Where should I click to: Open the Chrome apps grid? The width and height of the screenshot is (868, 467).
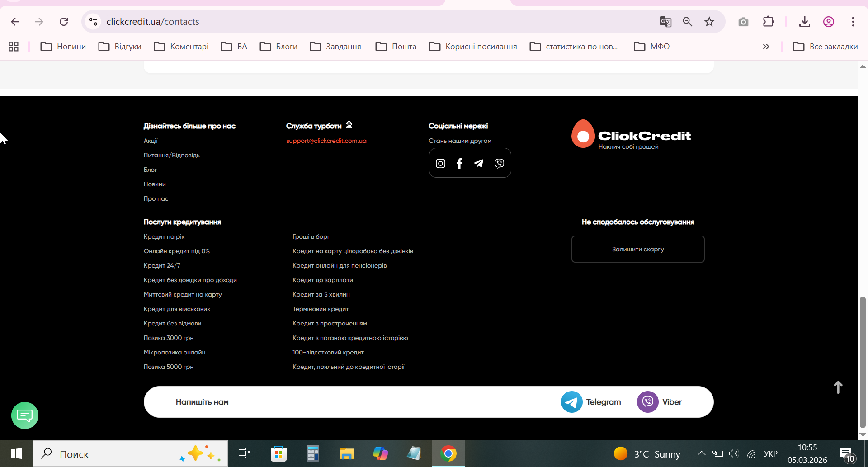point(14,47)
